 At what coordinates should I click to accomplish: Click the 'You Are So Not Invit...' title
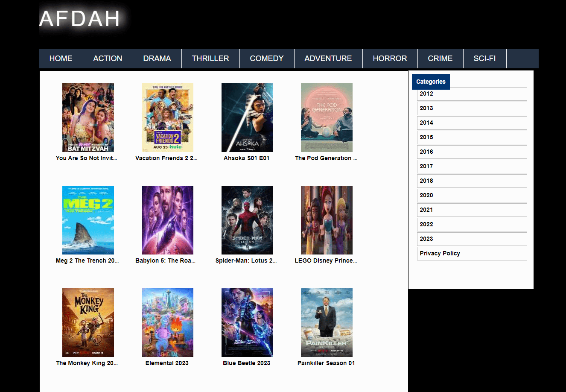coord(86,158)
